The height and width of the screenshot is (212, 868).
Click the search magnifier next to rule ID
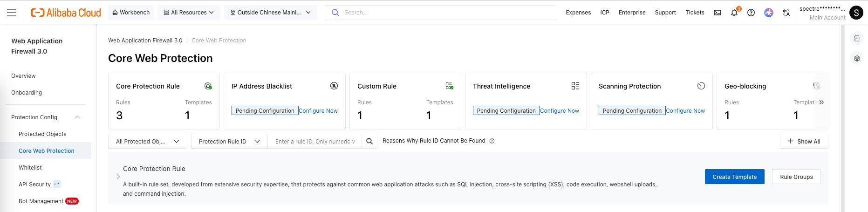click(x=369, y=141)
